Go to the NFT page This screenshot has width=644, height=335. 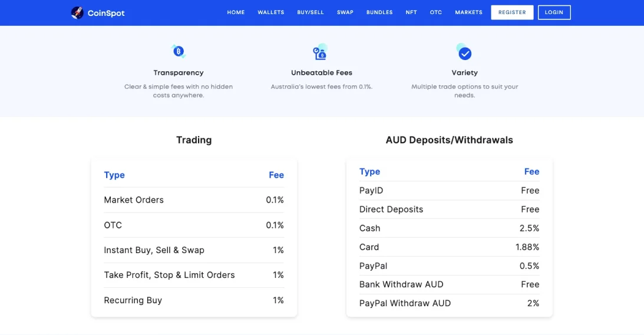pos(411,12)
